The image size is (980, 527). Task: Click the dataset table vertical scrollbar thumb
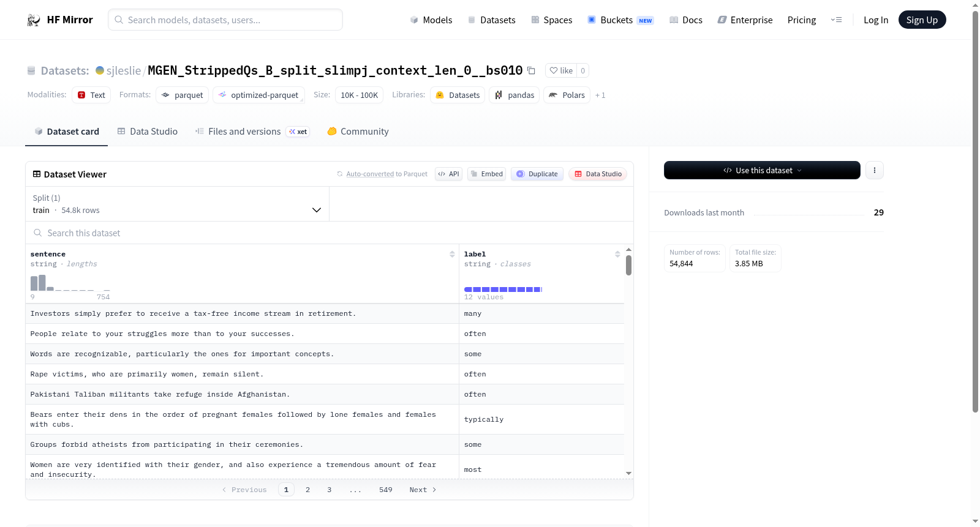[628, 265]
